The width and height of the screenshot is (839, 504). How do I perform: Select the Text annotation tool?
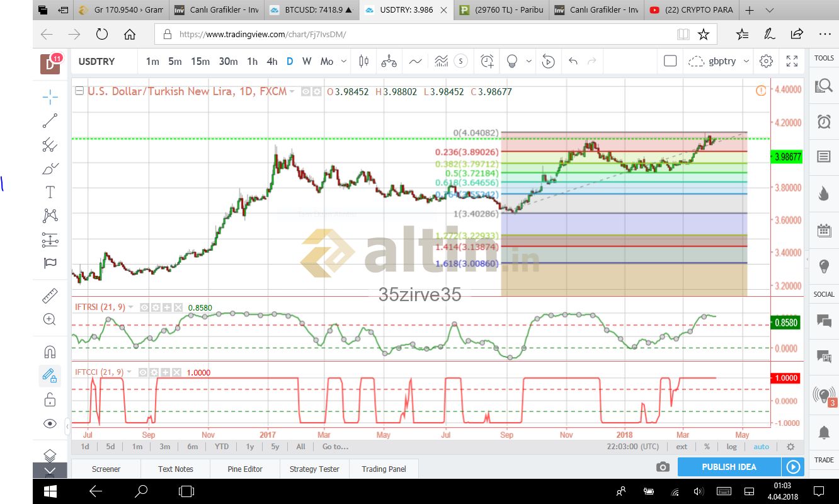pyautogui.click(x=50, y=192)
